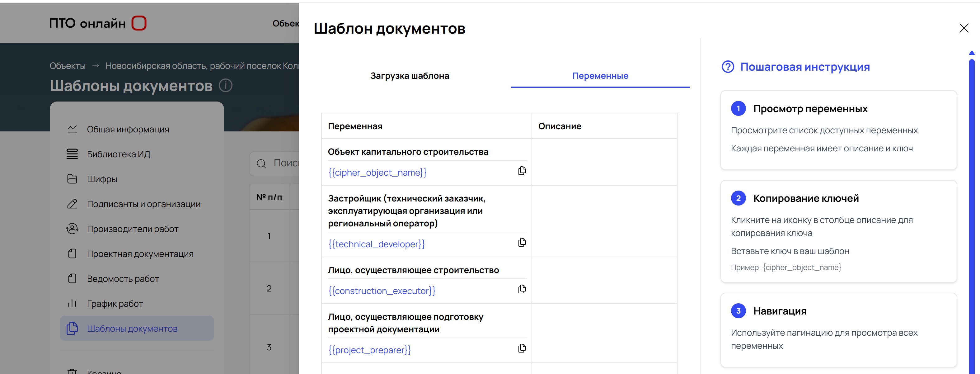Open Проектная документация section
Image resolution: width=980 pixels, height=374 pixels.
click(137, 254)
